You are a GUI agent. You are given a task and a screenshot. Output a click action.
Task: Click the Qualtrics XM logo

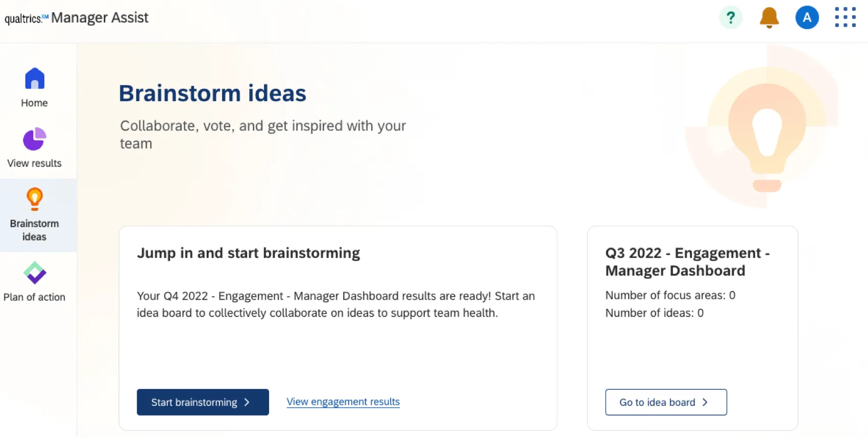click(26, 17)
